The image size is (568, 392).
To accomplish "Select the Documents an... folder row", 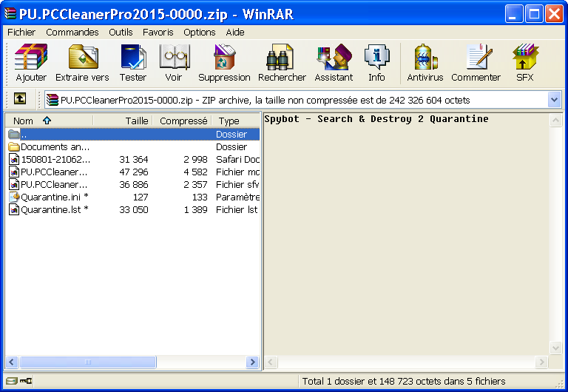I will 132,146.
